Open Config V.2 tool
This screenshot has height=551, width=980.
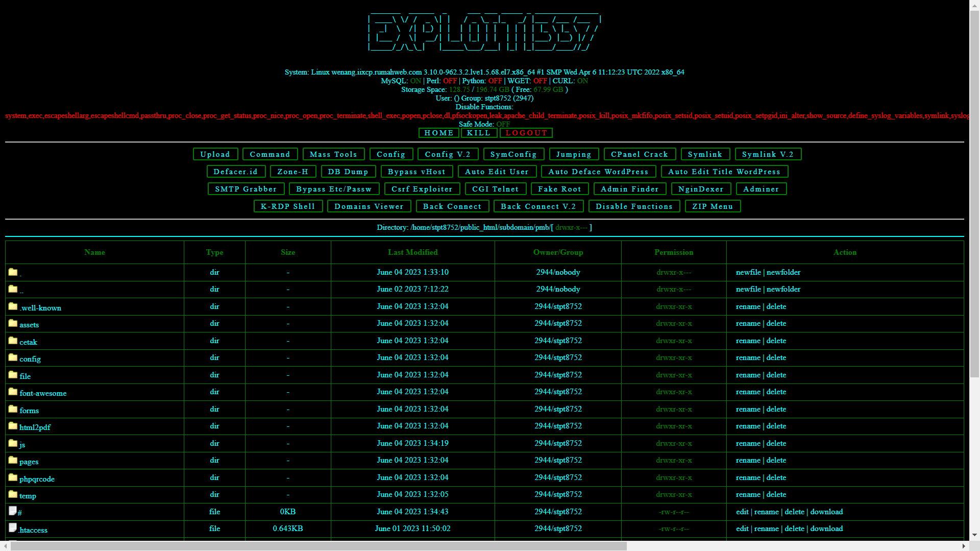pos(448,154)
